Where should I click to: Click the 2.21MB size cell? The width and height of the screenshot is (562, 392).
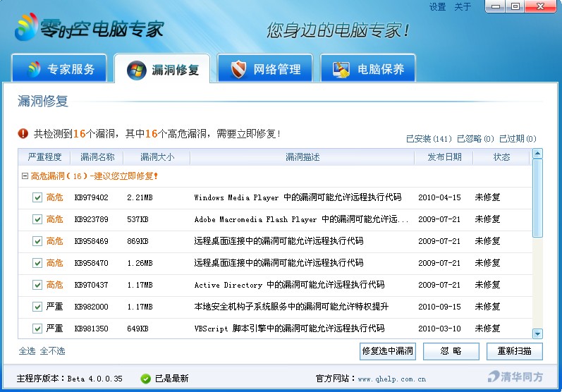(x=140, y=198)
